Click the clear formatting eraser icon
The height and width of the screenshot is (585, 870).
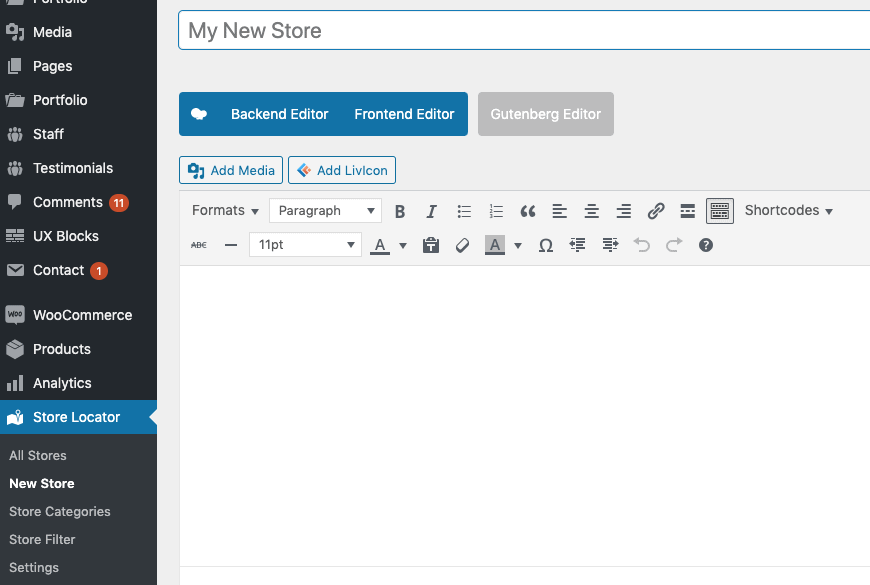click(x=462, y=245)
